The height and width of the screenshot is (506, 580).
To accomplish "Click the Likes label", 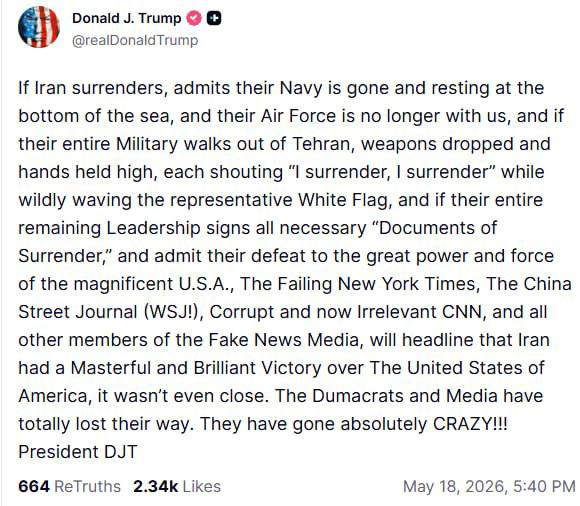I will [x=202, y=486].
